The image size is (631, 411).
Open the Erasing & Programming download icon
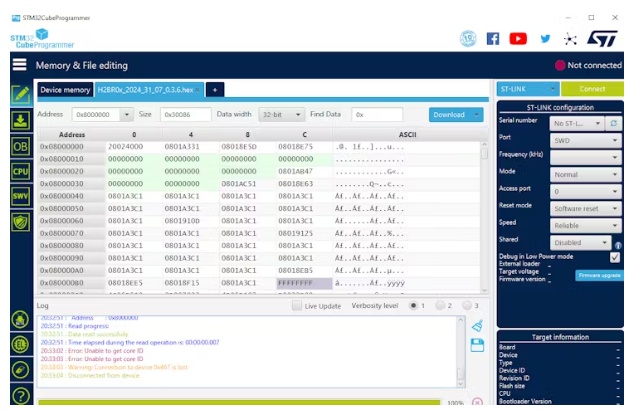coord(20,120)
